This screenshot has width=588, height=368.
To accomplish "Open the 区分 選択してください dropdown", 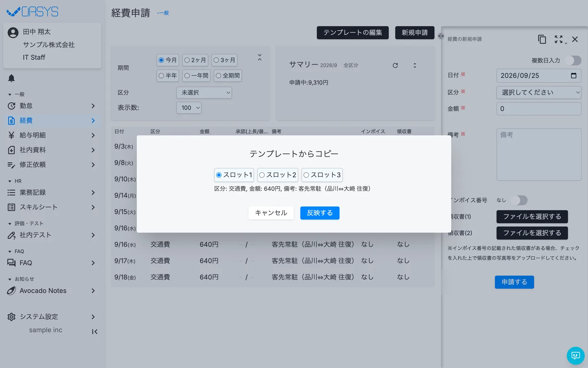I will coord(539,92).
